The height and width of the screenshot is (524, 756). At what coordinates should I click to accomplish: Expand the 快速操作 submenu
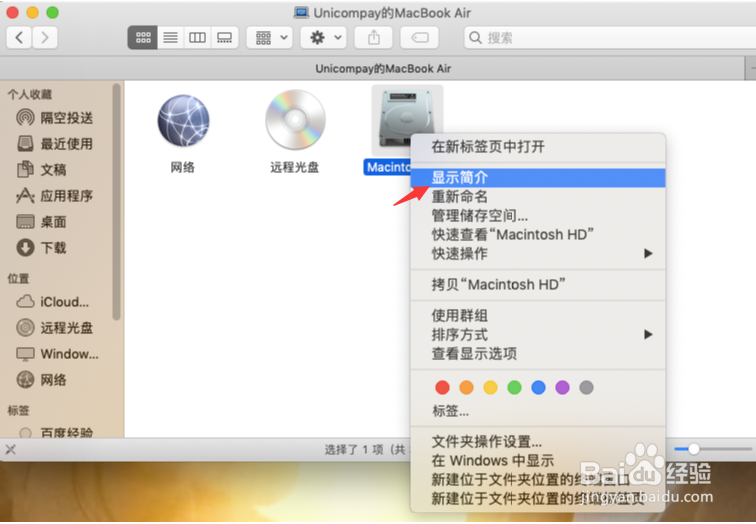point(538,254)
